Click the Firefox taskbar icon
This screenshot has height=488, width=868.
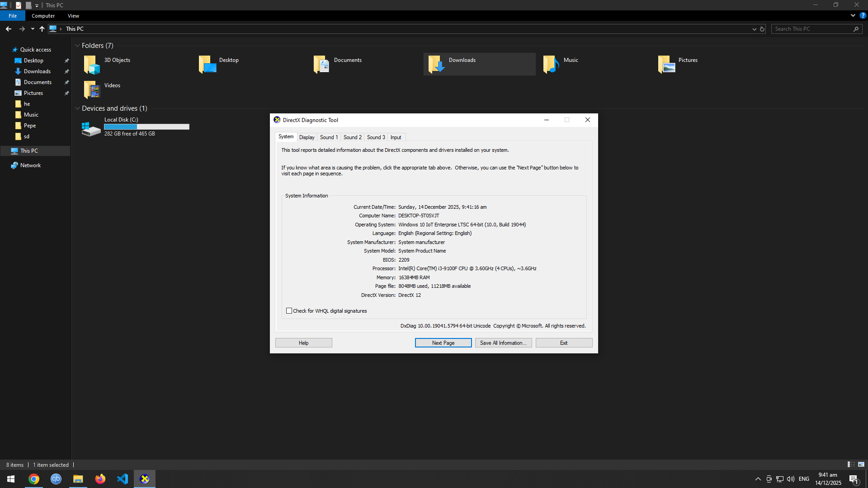(x=100, y=479)
